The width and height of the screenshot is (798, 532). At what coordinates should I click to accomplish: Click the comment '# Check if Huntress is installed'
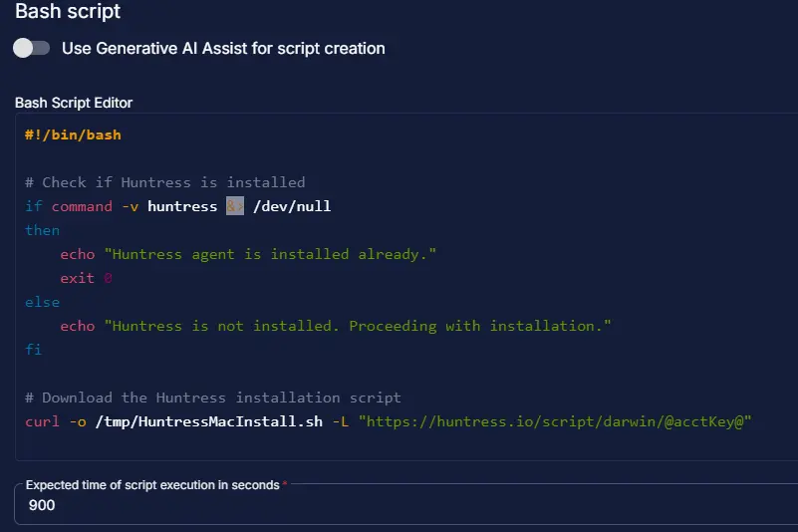(x=165, y=182)
